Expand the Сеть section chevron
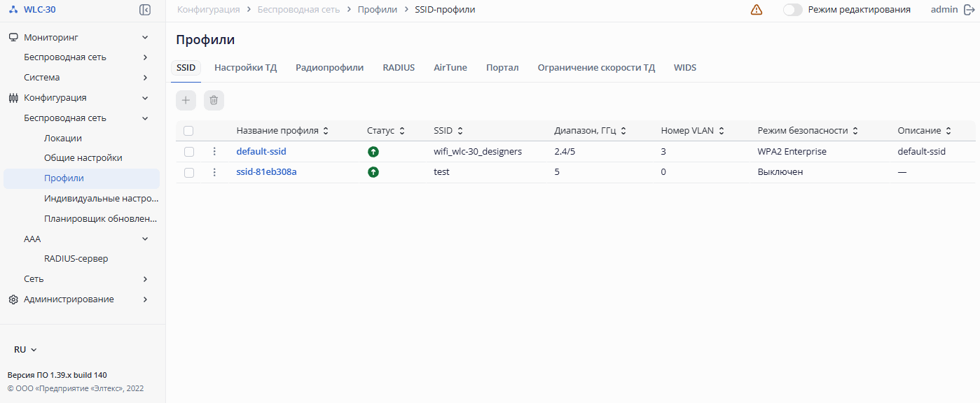The width and height of the screenshot is (980, 403). coord(145,279)
